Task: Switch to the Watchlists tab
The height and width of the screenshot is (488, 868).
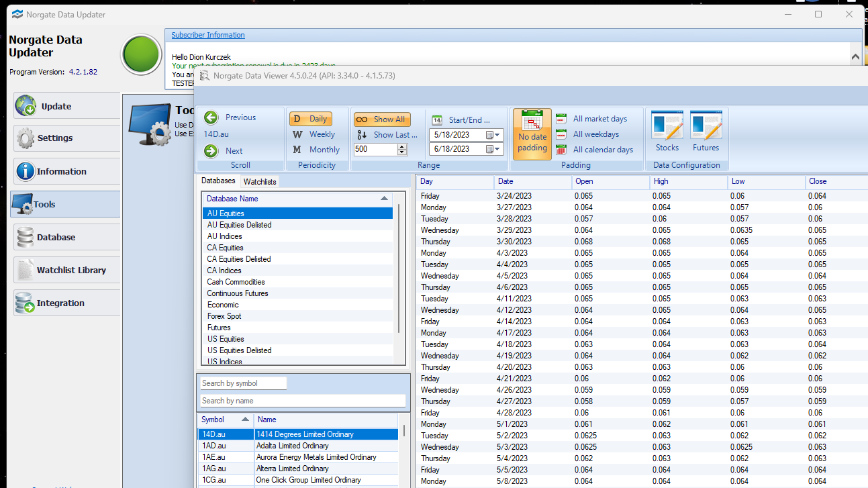Action: tap(259, 181)
